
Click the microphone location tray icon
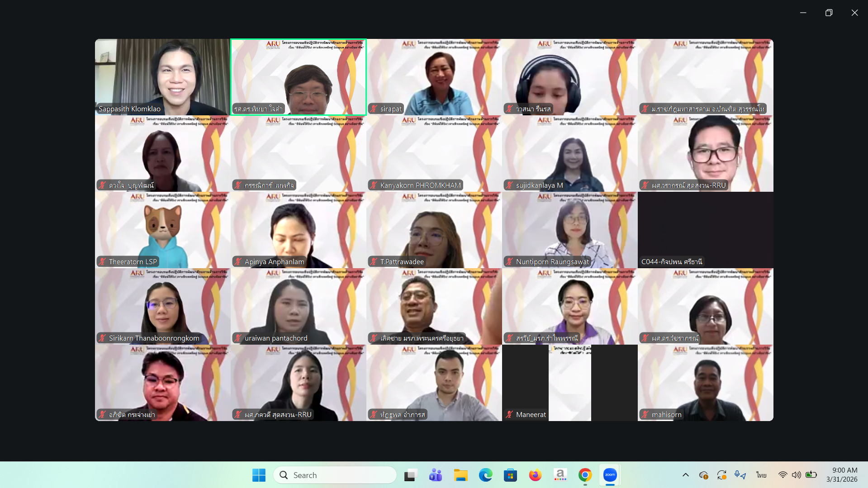pyautogui.click(x=740, y=475)
